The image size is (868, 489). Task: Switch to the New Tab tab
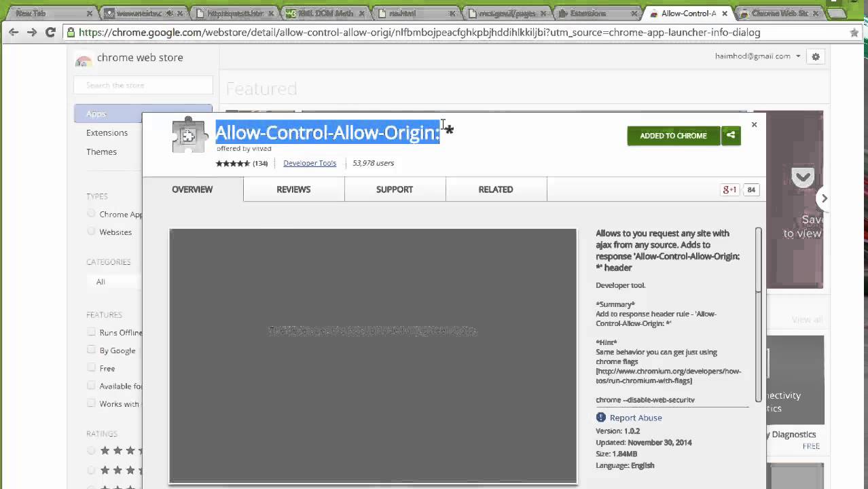52,13
